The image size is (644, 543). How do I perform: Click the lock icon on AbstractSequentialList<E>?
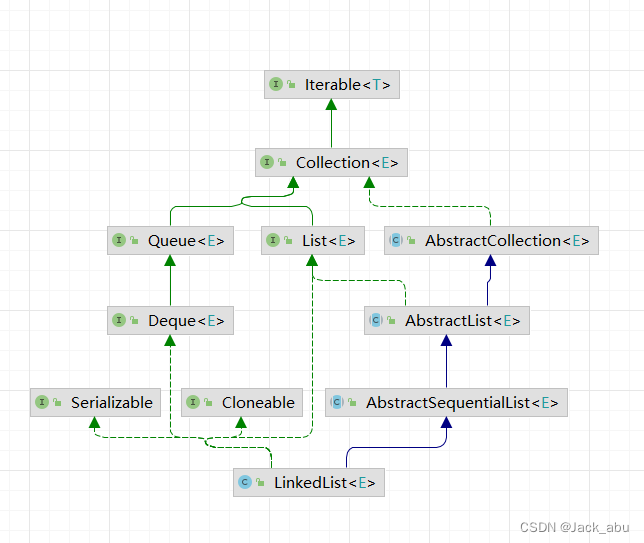(x=352, y=402)
